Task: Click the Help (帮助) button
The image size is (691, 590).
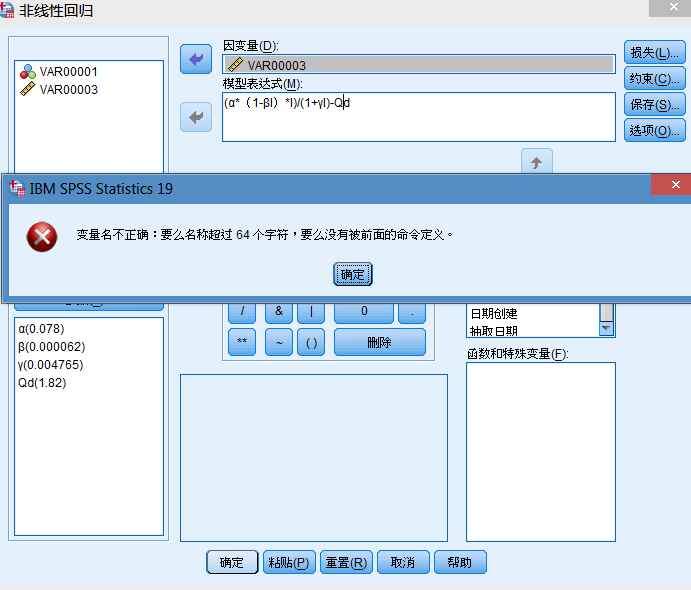Action: [460, 562]
